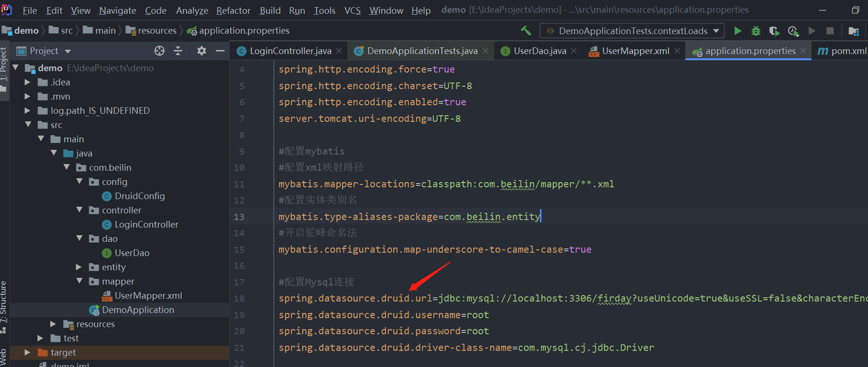Close the application.properties tab
This screenshot has width=868, height=367.
pos(803,51)
